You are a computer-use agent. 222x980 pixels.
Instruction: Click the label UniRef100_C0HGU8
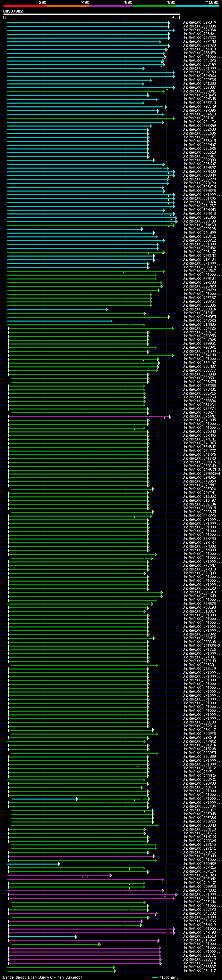point(199,99)
